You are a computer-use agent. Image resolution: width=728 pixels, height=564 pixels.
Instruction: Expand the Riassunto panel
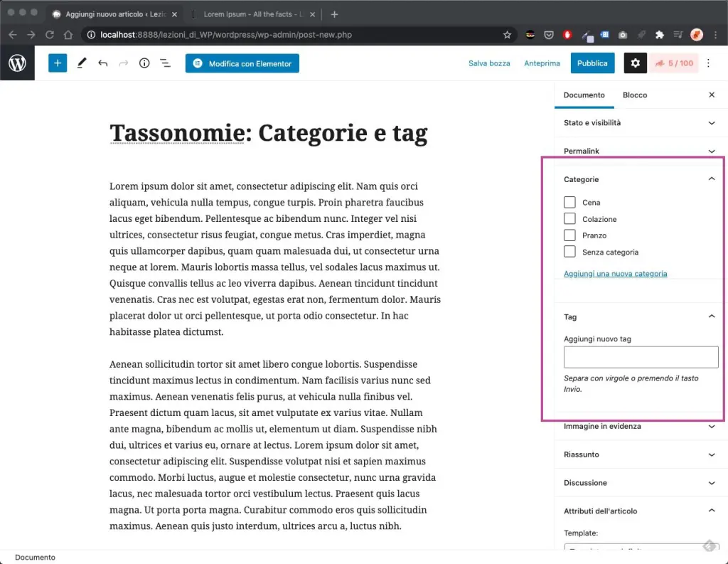640,454
